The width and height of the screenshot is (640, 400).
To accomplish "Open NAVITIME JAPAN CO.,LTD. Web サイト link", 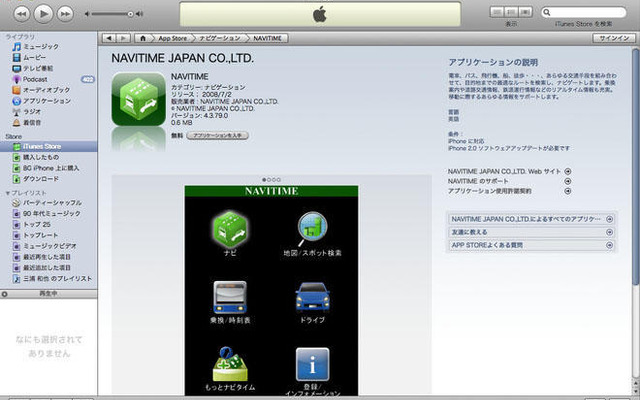I will (504, 171).
